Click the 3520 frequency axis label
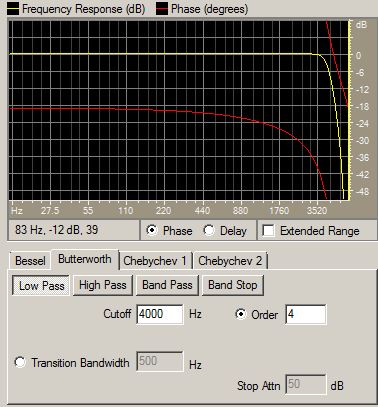 [x=317, y=211]
